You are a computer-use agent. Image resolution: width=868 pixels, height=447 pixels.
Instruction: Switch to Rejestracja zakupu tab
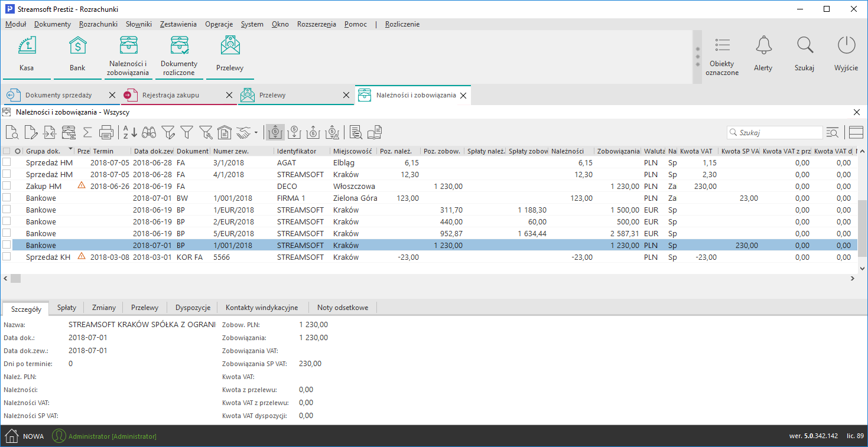pyautogui.click(x=179, y=95)
